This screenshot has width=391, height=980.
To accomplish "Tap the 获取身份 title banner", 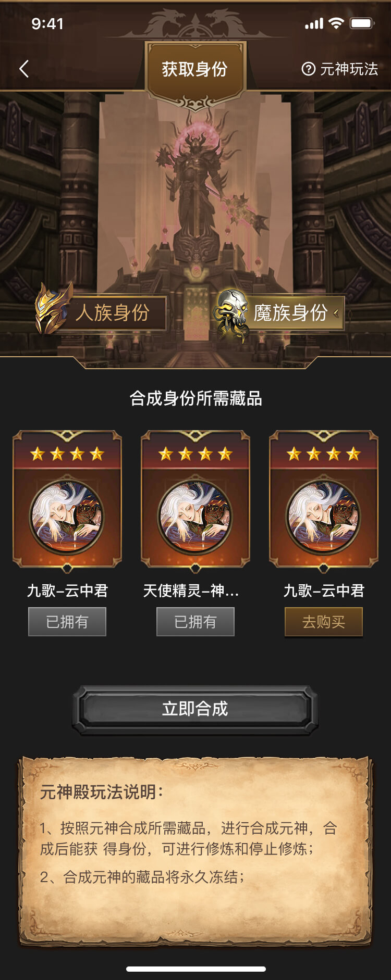I will (x=194, y=69).
